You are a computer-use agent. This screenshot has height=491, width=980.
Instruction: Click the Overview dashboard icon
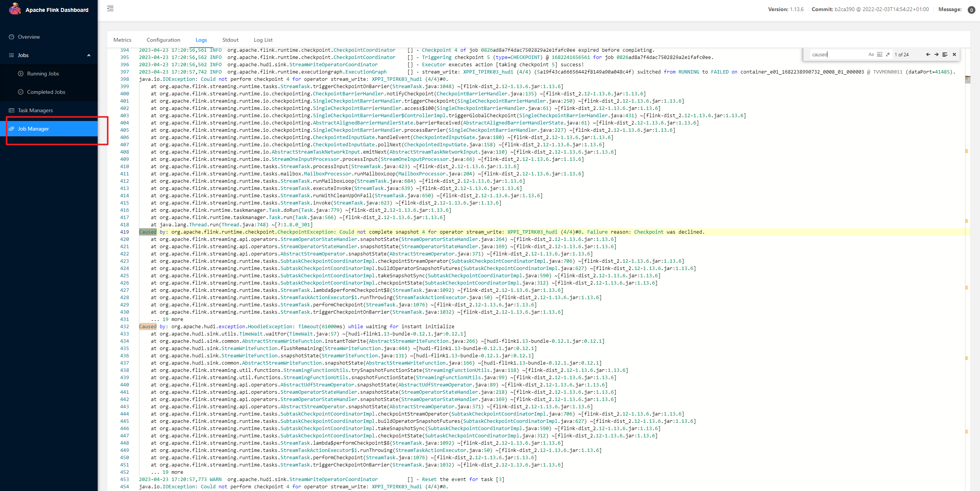11,37
